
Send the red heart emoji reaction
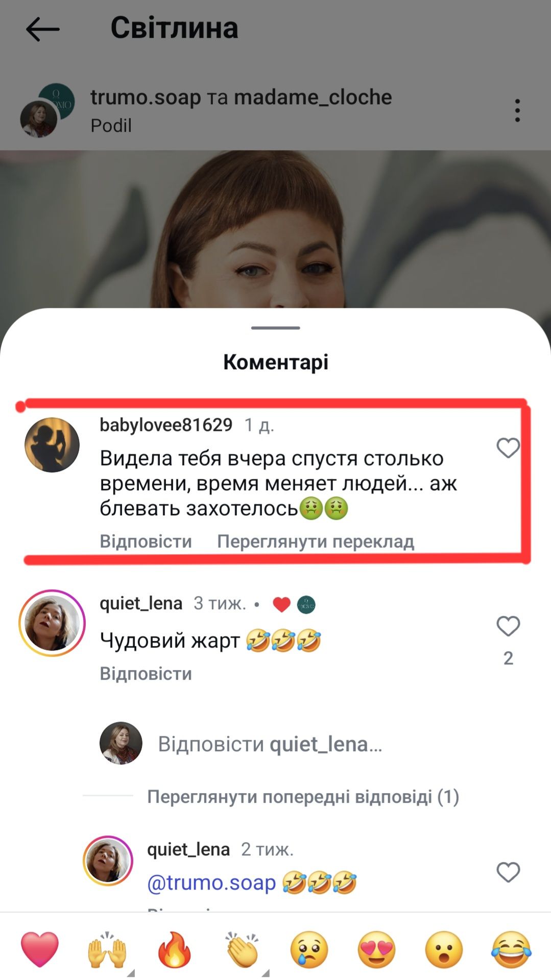[40, 949]
